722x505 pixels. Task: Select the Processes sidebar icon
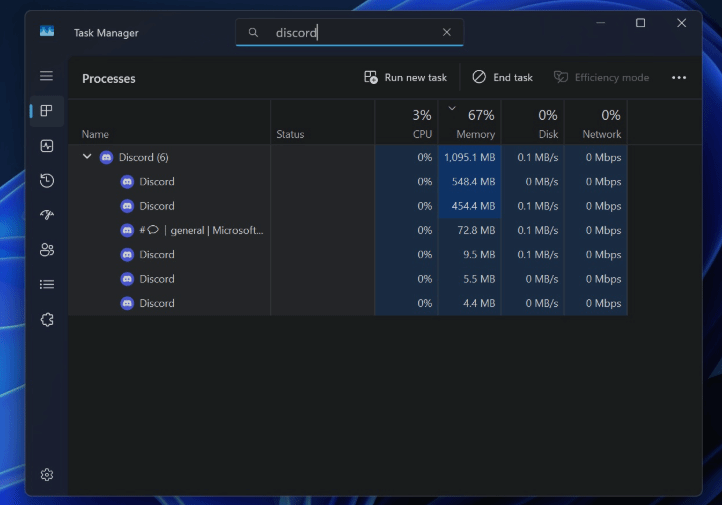(47, 110)
